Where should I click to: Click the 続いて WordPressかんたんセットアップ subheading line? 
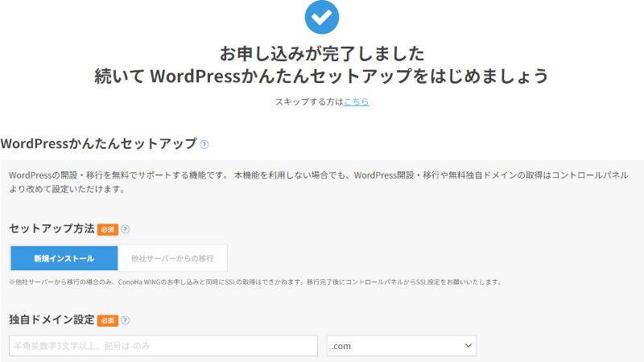(x=322, y=76)
